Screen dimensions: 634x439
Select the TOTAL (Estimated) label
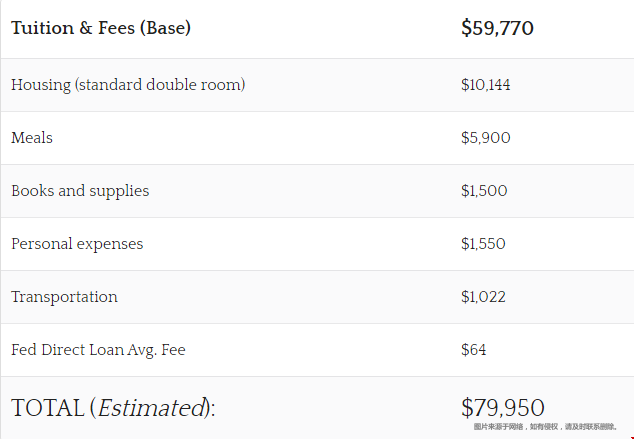(x=113, y=408)
